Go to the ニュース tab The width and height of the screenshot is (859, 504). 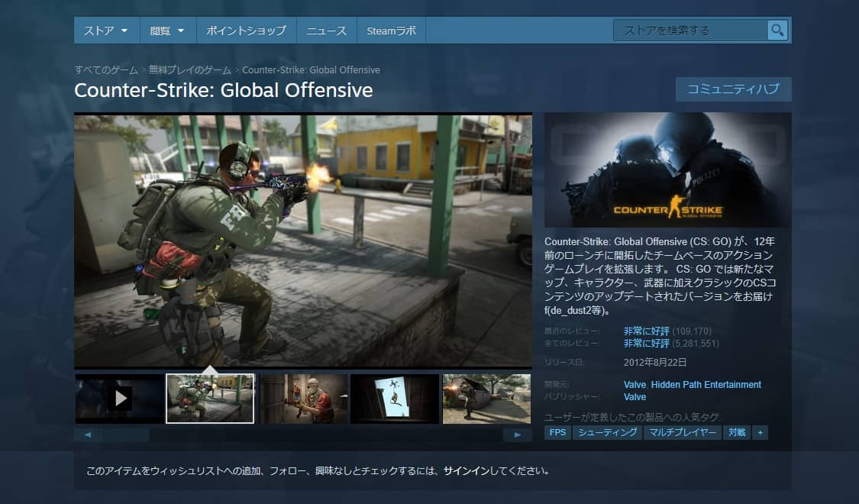point(327,31)
